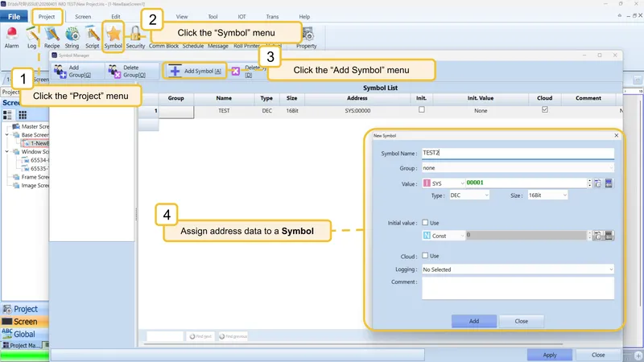Enable the Cloud Use checkbox
Image resolution: width=644 pixels, height=362 pixels.
point(425,256)
